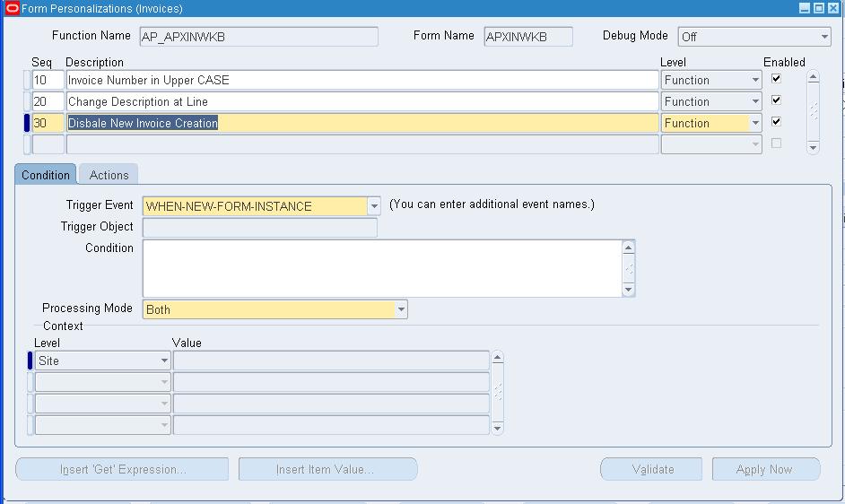Click the Validate button
The width and height of the screenshot is (845, 504).
coord(652,469)
